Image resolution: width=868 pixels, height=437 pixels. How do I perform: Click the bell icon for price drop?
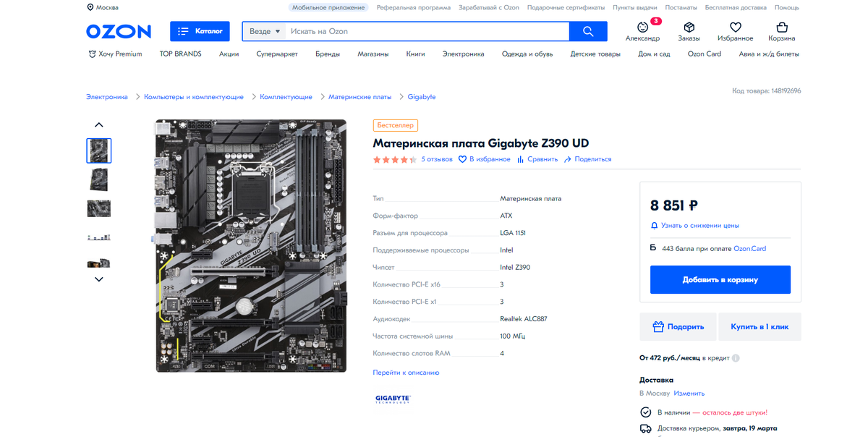(655, 226)
